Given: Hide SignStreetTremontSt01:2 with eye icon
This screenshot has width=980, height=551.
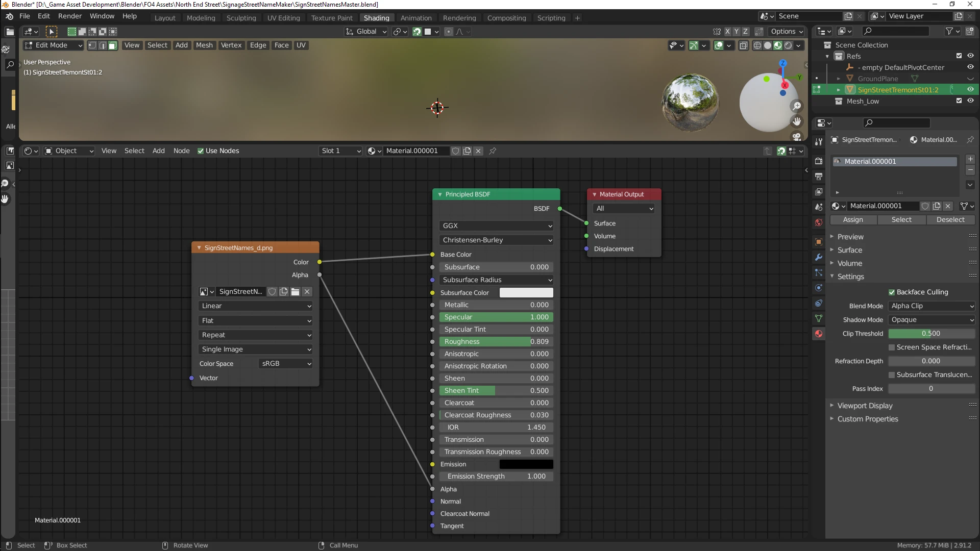Looking at the screenshot, I should (x=970, y=89).
